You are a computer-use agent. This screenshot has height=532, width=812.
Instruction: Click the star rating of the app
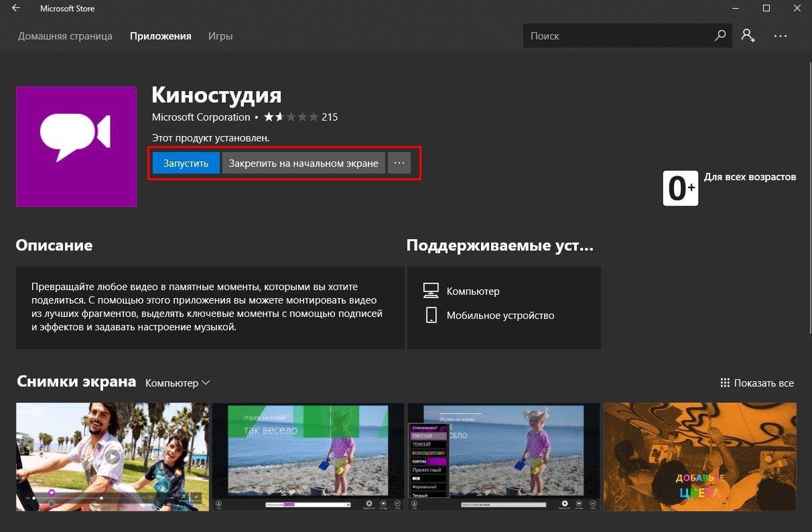click(x=291, y=117)
